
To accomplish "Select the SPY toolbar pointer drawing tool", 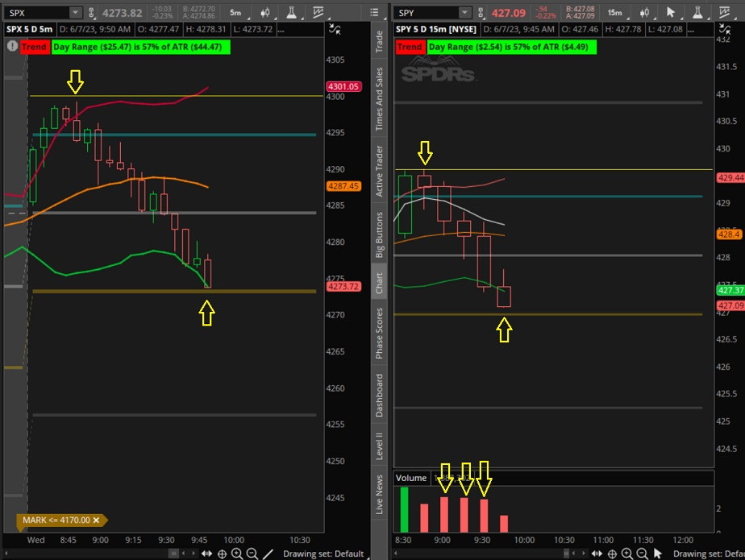I will (x=670, y=13).
